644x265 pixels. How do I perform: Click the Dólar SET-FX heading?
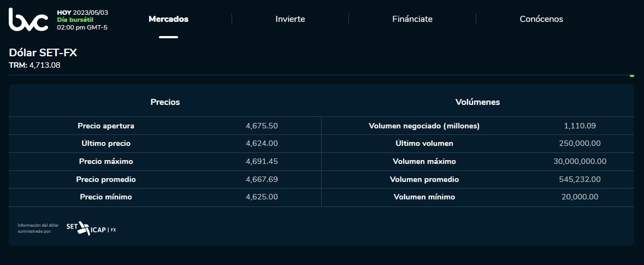click(x=43, y=53)
